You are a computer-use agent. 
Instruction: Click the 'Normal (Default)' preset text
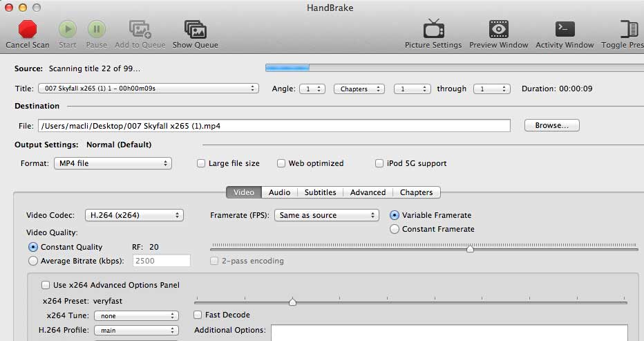[119, 145]
